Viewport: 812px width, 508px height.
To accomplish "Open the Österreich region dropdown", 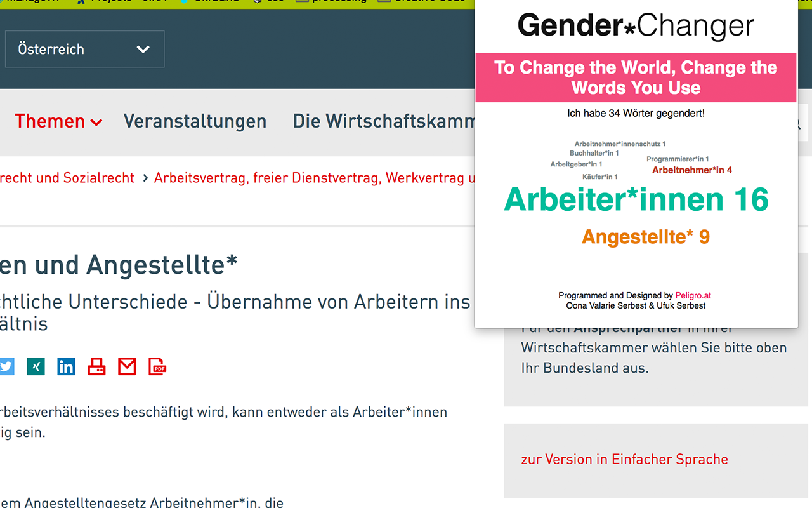I will [x=85, y=49].
